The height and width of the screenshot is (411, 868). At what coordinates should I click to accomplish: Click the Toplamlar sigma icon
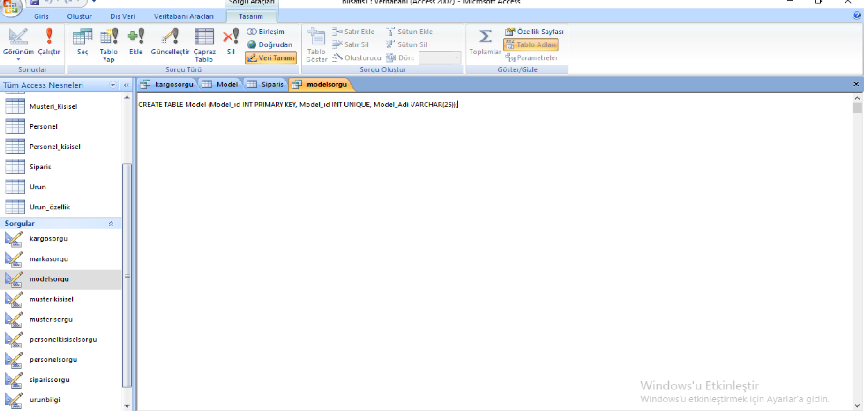click(x=485, y=42)
